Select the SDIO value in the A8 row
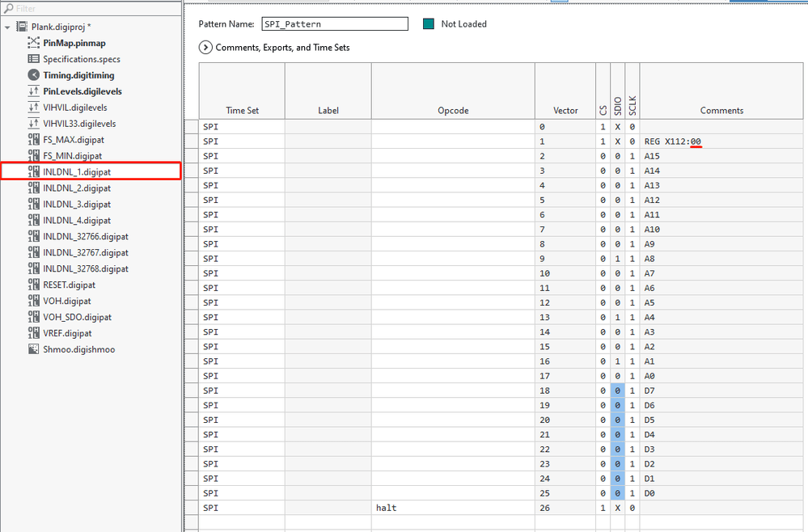Viewport: 808px width, 532px height. (617, 259)
